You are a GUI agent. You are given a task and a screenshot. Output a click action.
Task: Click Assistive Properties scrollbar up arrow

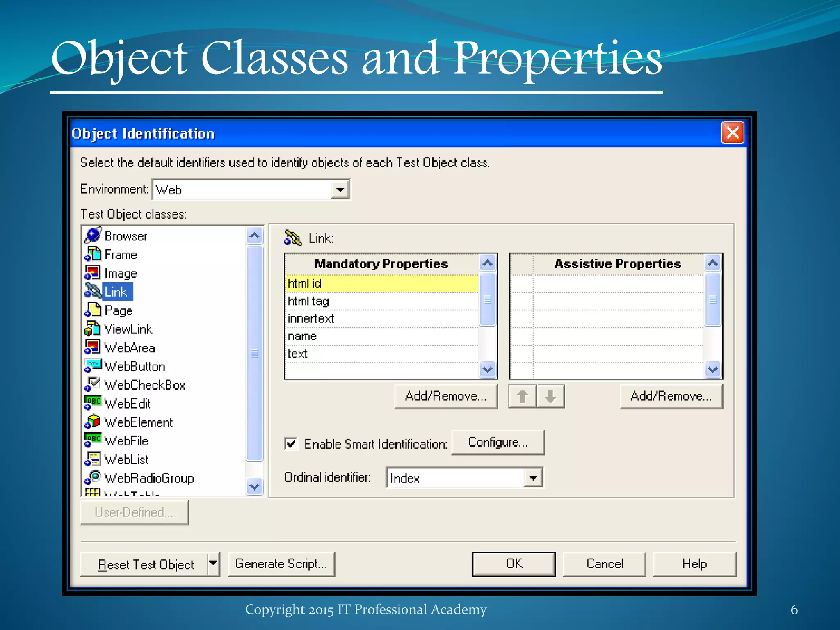pyautogui.click(x=713, y=263)
